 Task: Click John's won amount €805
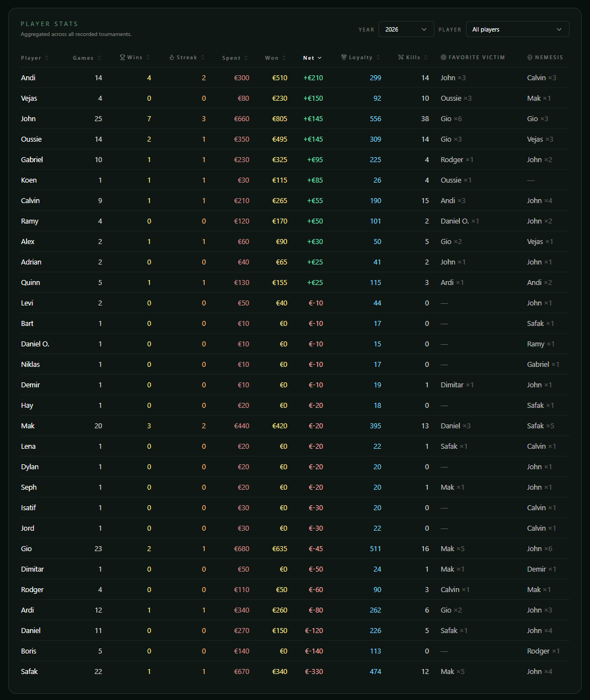pos(280,119)
